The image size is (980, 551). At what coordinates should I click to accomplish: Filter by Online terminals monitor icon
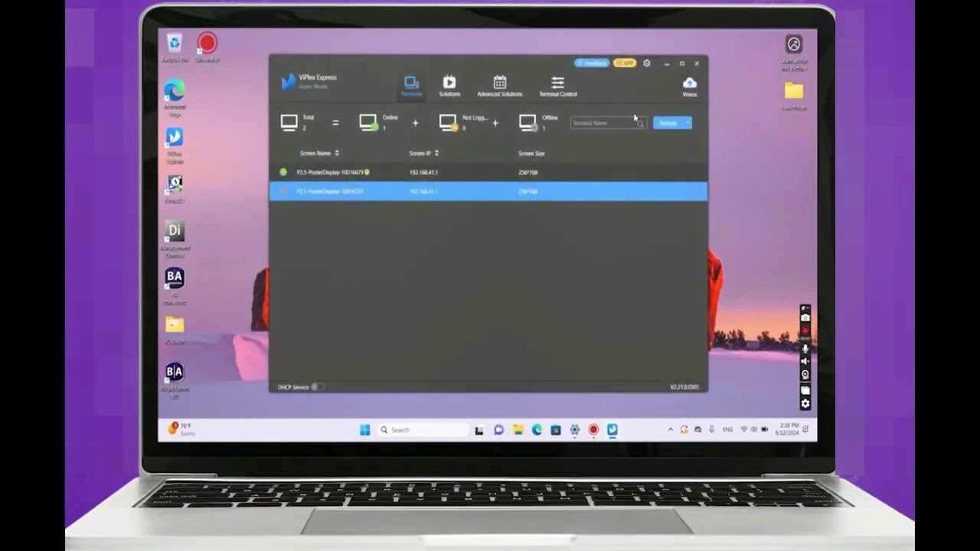368,122
